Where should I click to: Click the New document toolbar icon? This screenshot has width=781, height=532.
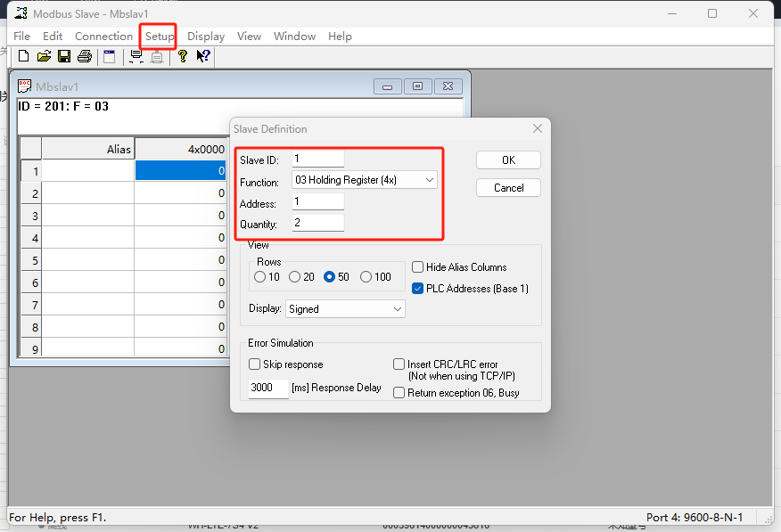23,56
